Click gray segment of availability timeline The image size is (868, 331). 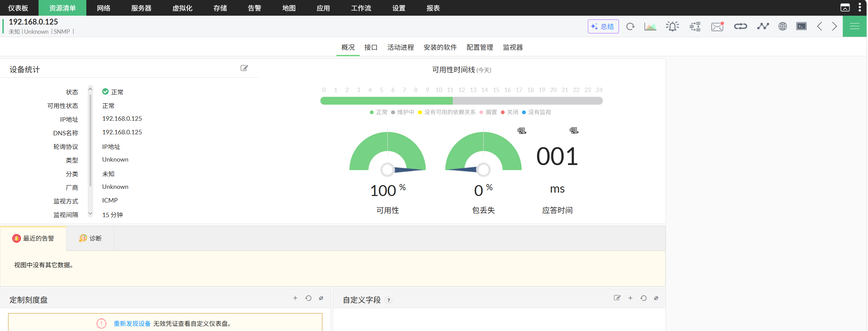coord(527,101)
